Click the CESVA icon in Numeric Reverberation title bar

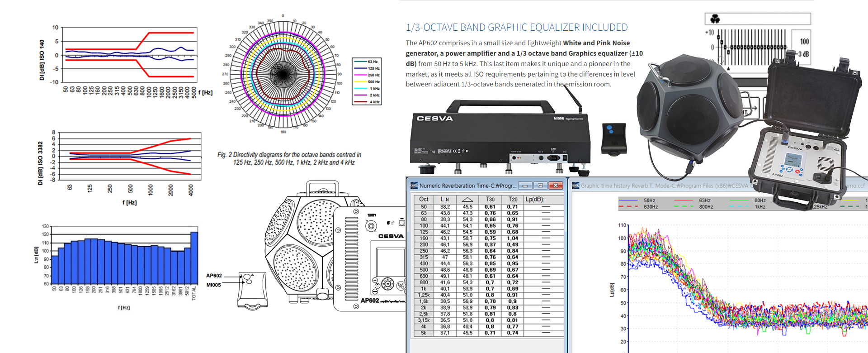tap(414, 186)
